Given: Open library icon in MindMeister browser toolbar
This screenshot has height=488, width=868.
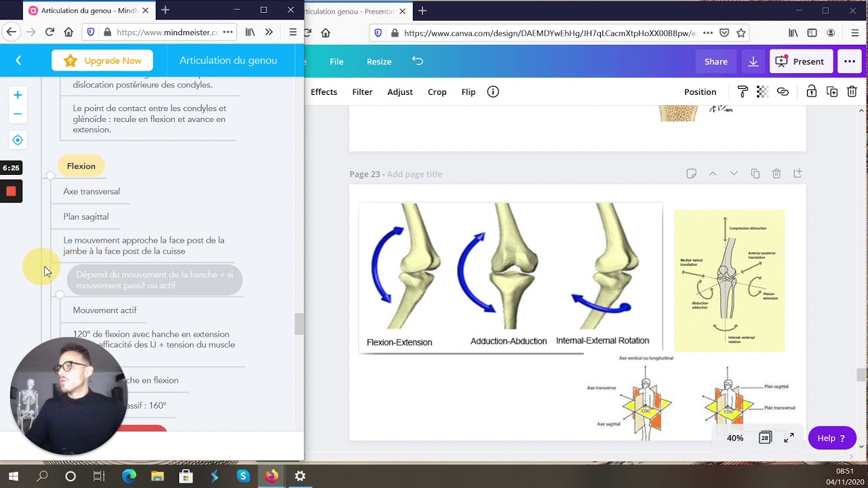Looking at the screenshot, I should [x=250, y=32].
